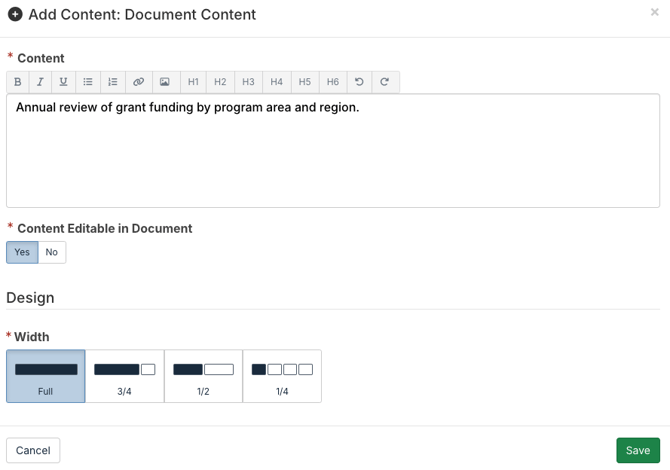Insert a hyperlink using the link icon
This screenshot has width=670, height=470.
coord(139,82)
